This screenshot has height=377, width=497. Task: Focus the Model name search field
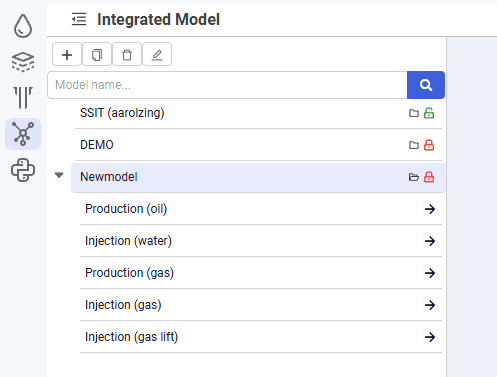click(x=227, y=85)
